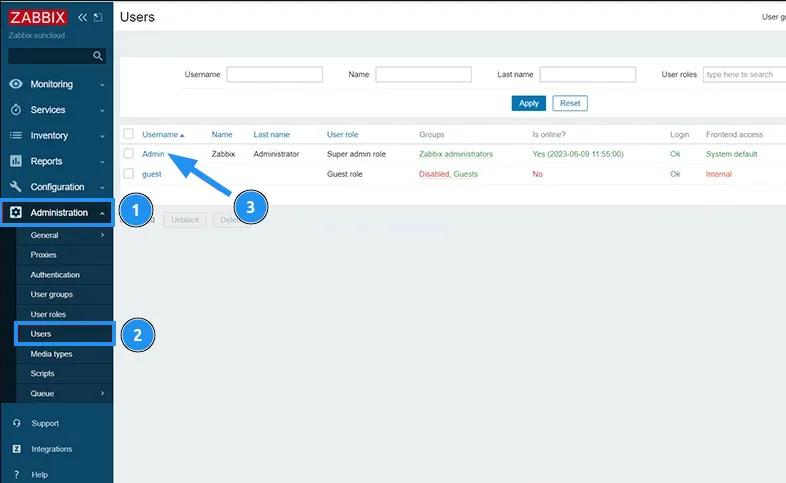The width and height of the screenshot is (786, 483).
Task: Expand the Monitoring menu chevron
Action: [102, 85]
